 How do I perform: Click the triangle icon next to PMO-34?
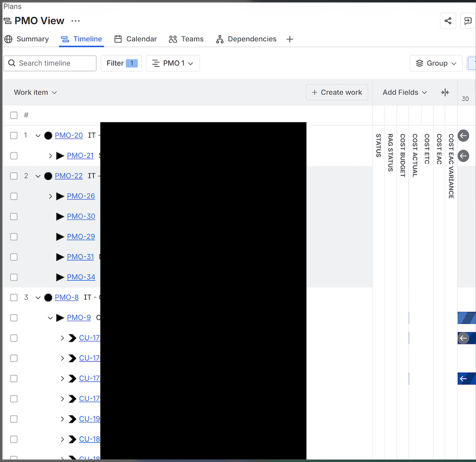60,277
